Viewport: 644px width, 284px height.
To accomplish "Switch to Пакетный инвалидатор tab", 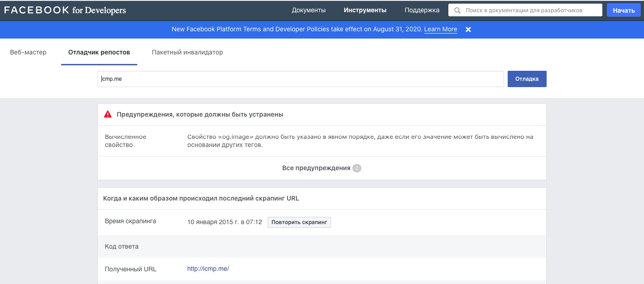I will pyautogui.click(x=187, y=52).
